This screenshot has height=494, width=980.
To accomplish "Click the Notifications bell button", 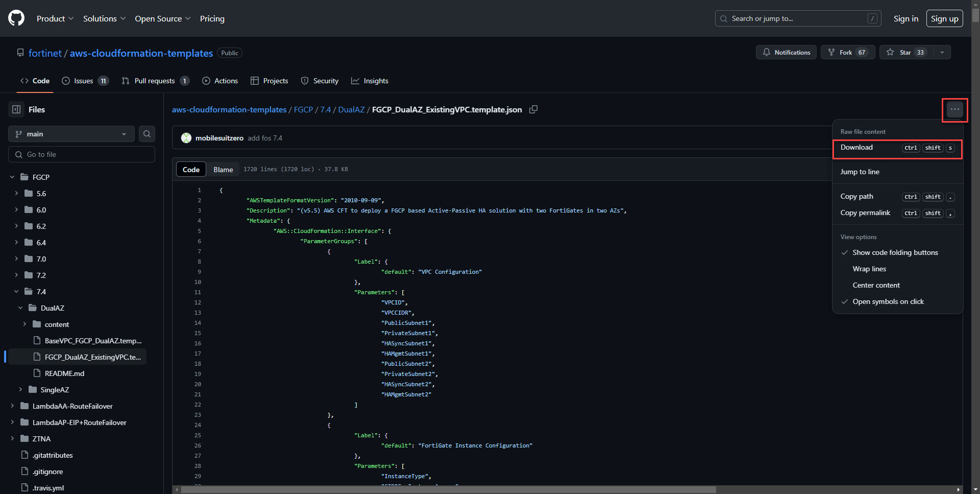I will (x=786, y=52).
